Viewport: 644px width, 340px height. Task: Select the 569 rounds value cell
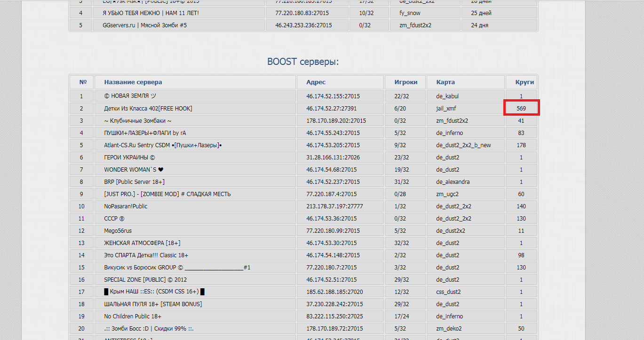[521, 108]
